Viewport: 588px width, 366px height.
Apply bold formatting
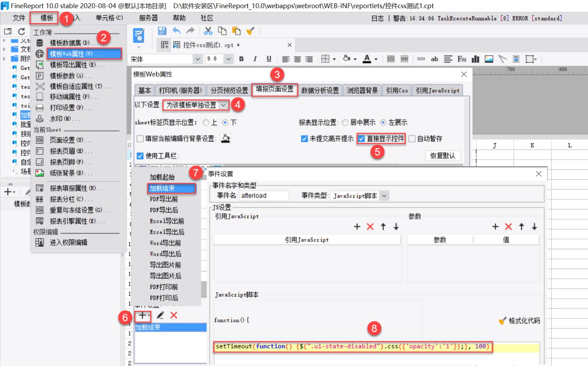tap(241, 59)
